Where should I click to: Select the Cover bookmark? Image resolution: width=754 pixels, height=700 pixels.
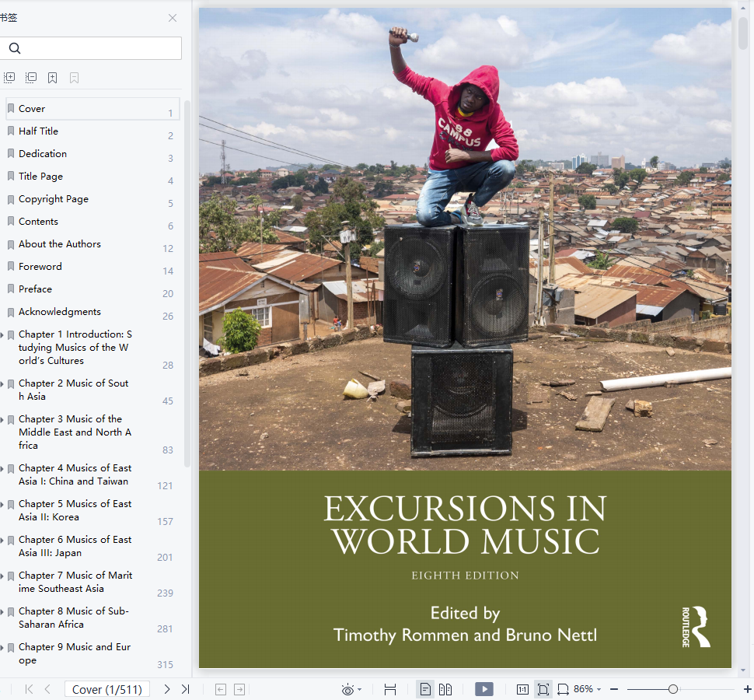(x=93, y=109)
